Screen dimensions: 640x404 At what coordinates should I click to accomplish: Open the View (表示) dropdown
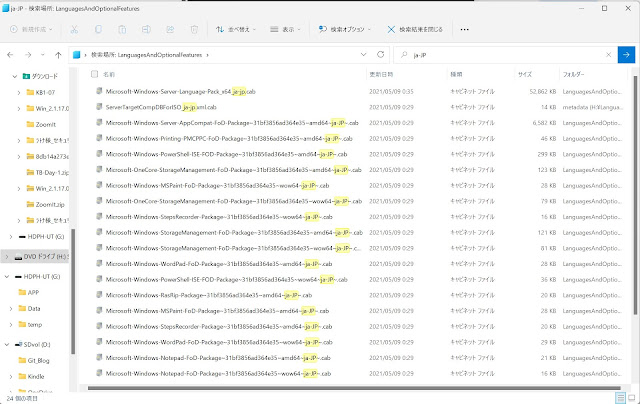point(285,29)
